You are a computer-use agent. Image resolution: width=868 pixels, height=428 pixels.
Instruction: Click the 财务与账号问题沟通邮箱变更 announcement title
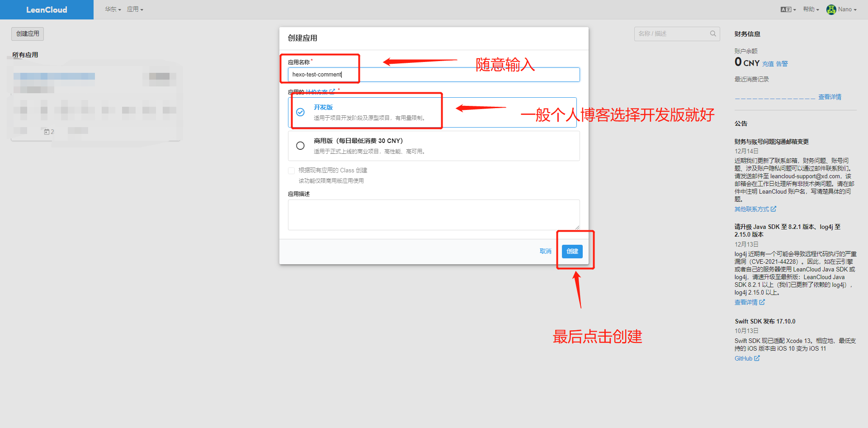(772, 142)
